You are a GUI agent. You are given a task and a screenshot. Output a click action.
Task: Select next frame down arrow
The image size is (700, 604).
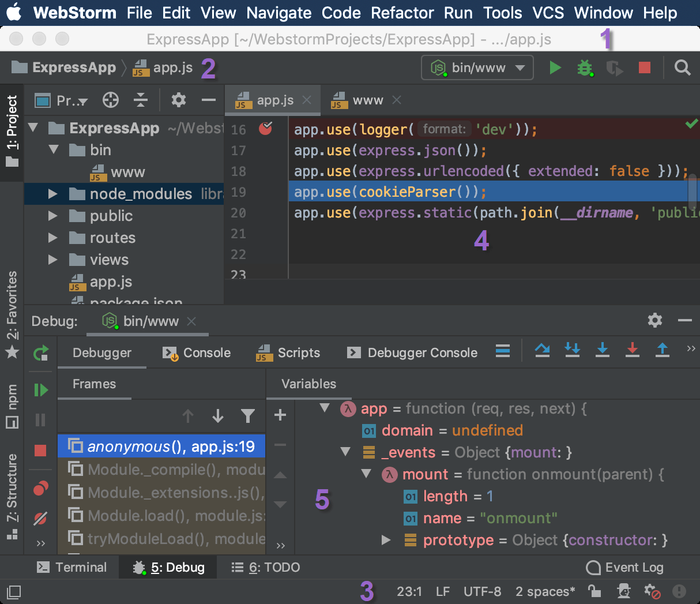[218, 416]
